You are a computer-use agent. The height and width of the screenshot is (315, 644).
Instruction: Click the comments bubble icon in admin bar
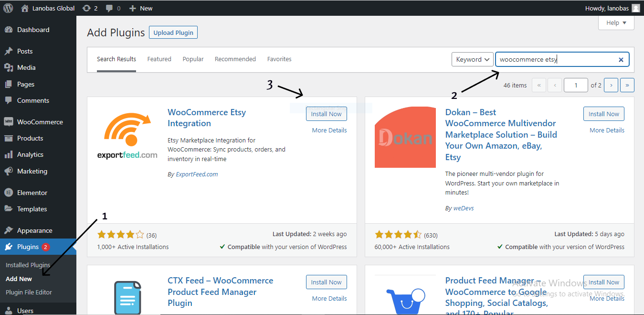pos(109,9)
